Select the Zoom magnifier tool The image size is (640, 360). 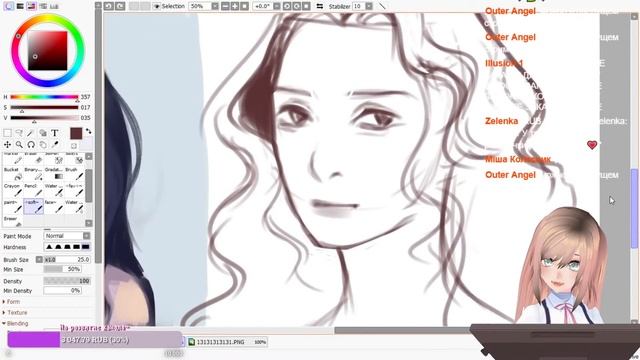(19, 144)
